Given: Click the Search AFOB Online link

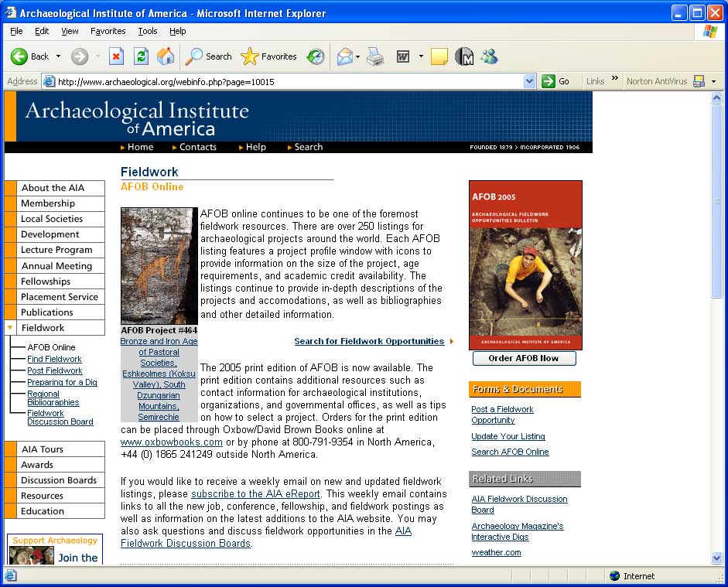Looking at the screenshot, I should tap(510, 452).
